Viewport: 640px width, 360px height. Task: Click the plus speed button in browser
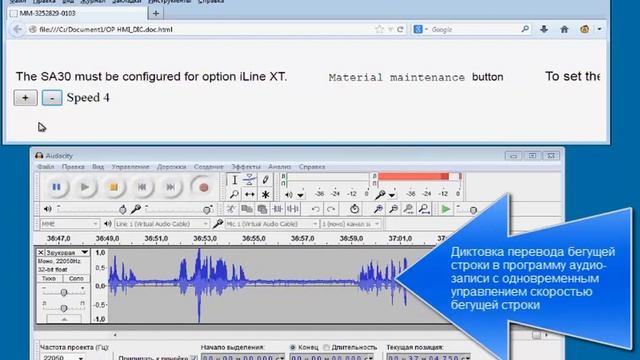tap(25, 98)
